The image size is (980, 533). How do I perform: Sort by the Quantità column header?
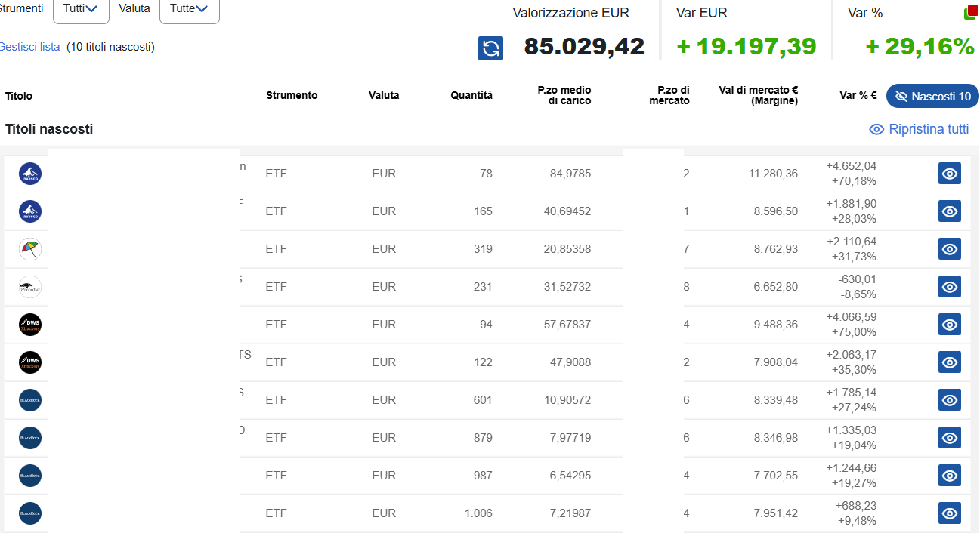point(471,95)
